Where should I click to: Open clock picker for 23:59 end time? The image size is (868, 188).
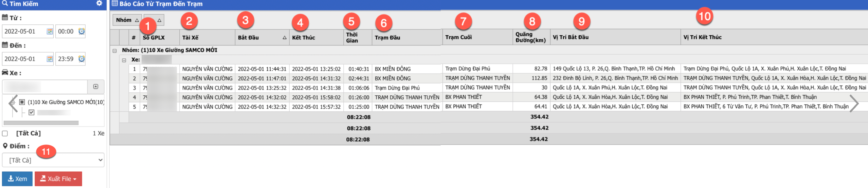(x=82, y=59)
